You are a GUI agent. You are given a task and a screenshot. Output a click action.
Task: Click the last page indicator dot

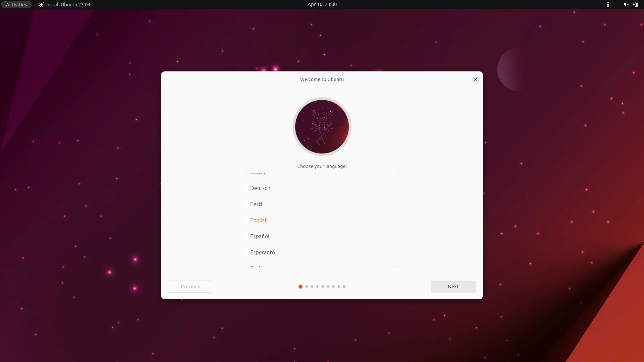coord(344,287)
